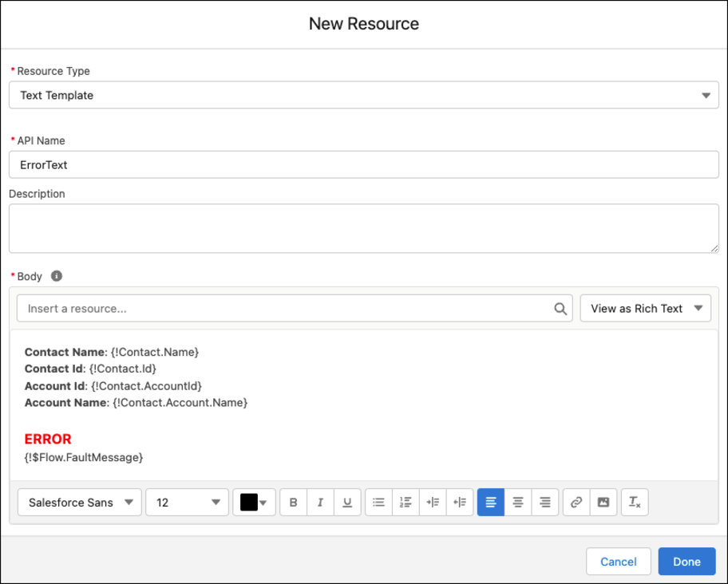Toggle bold formatting in the Body editor

tap(293, 502)
